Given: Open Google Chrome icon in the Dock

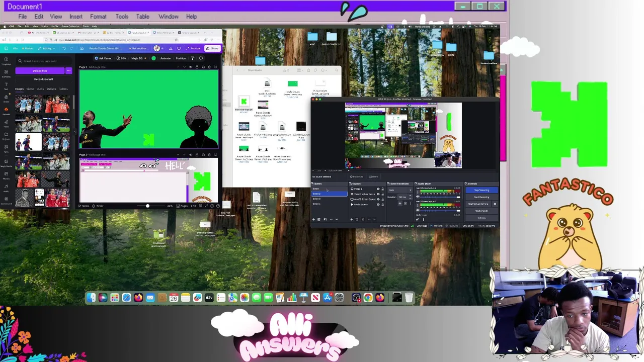Looking at the screenshot, I should pyautogui.click(x=368, y=298).
